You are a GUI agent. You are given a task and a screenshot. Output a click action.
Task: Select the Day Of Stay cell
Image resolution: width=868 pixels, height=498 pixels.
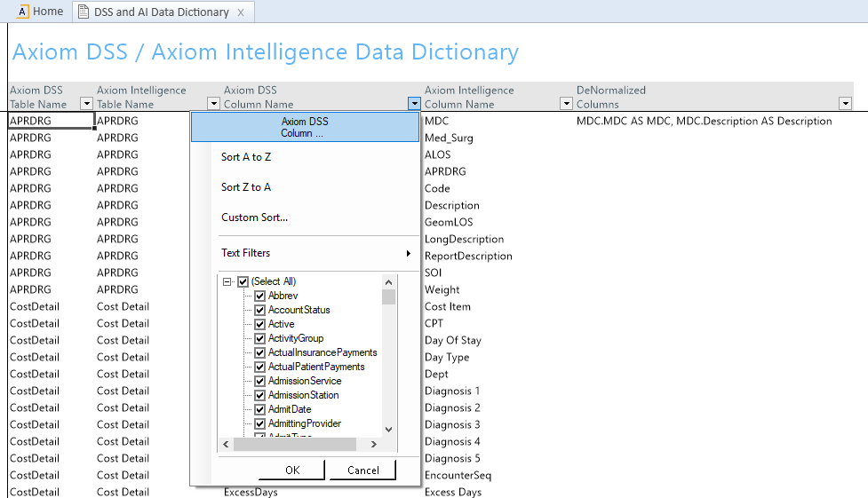click(x=453, y=340)
